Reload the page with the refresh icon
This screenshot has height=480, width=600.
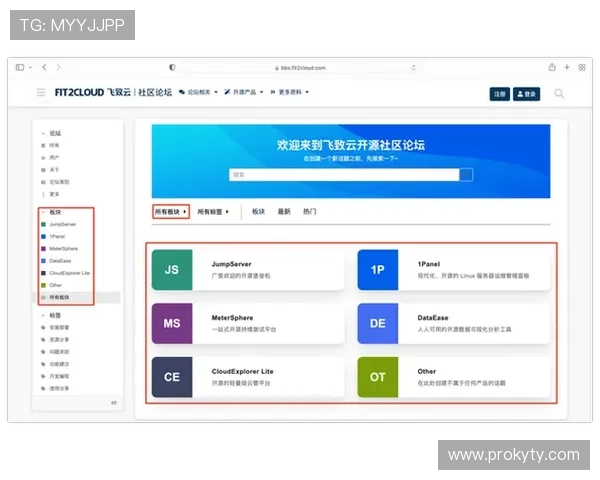[x=413, y=68]
